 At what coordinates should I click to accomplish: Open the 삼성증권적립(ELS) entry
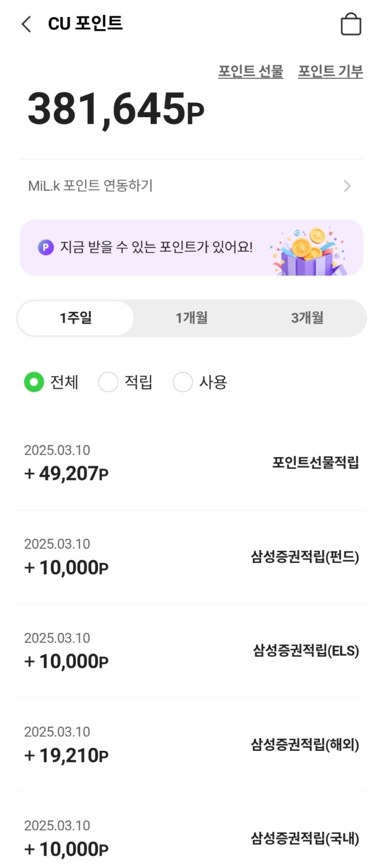click(191, 651)
